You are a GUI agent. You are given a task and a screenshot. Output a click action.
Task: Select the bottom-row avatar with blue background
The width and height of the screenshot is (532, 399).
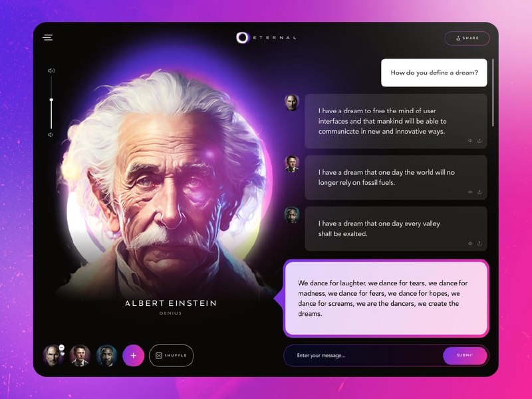[106, 356]
